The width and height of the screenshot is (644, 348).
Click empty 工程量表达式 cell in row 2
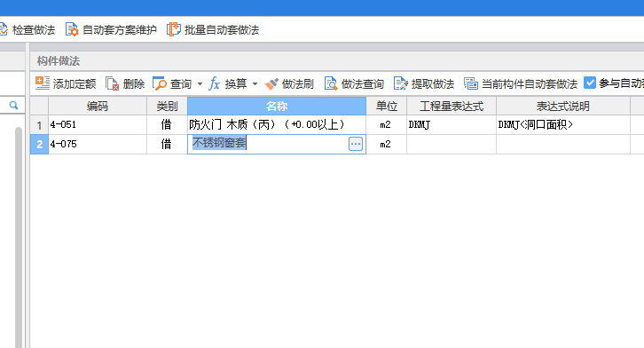452,144
